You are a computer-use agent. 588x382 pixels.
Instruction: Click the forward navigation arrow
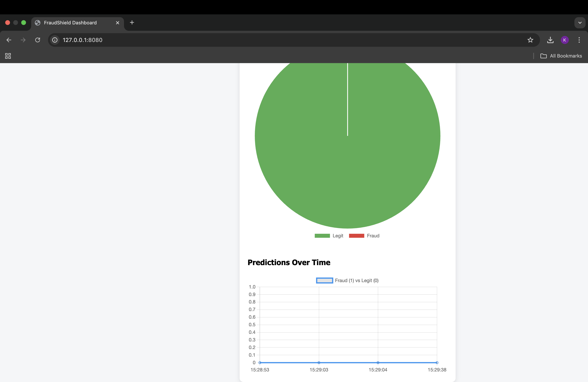[x=23, y=40]
